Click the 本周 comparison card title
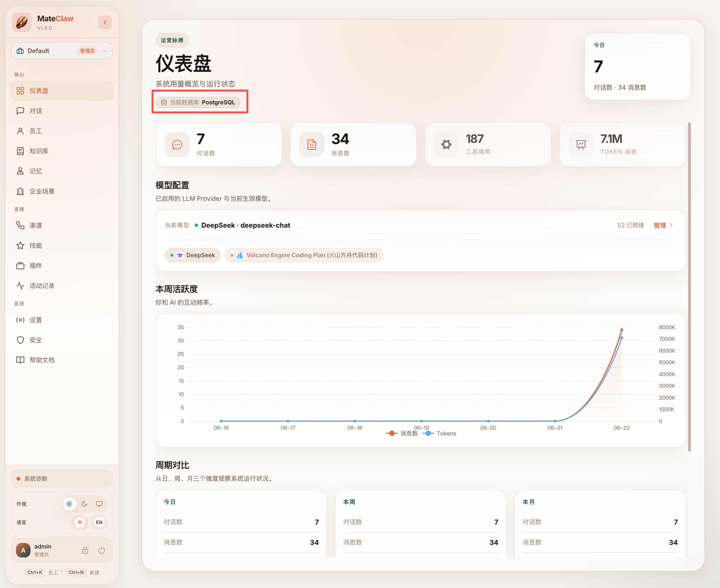Viewport: 720px width, 588px height. click(349, 502)
